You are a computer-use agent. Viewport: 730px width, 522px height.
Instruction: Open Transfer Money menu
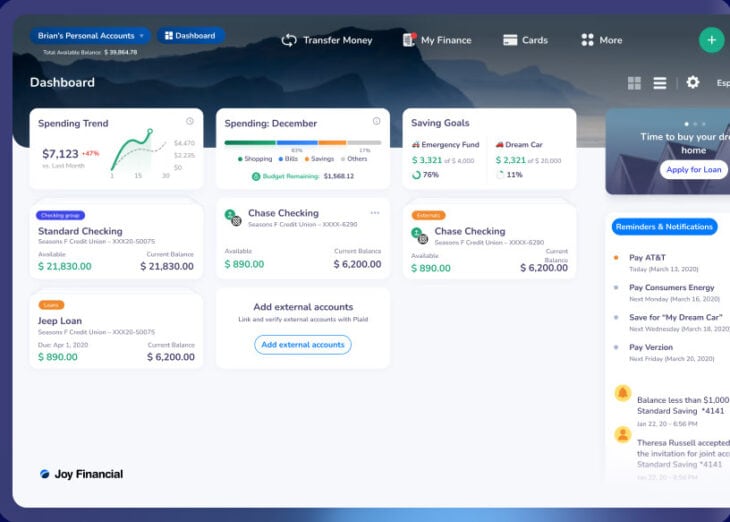tap(327, 40)
